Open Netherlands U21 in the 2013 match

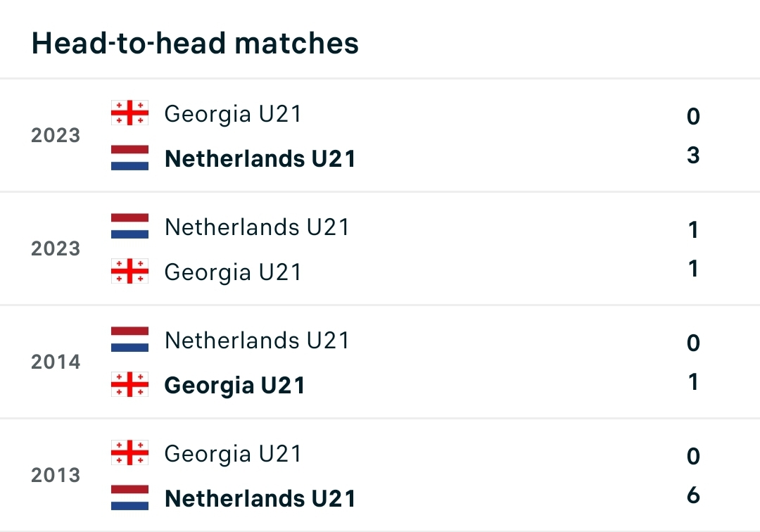[x=260, y=499]
